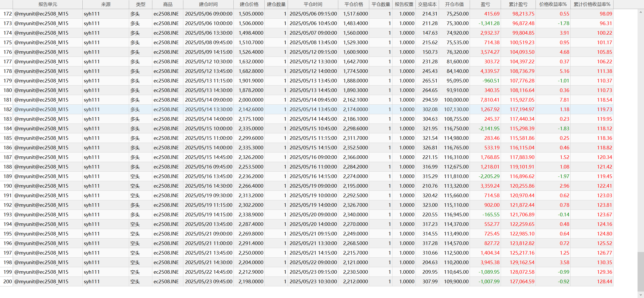The width and height of the screenshot is (644, 298).
Task: Select 空头 type in row 189
Action: tap(135, 176)
